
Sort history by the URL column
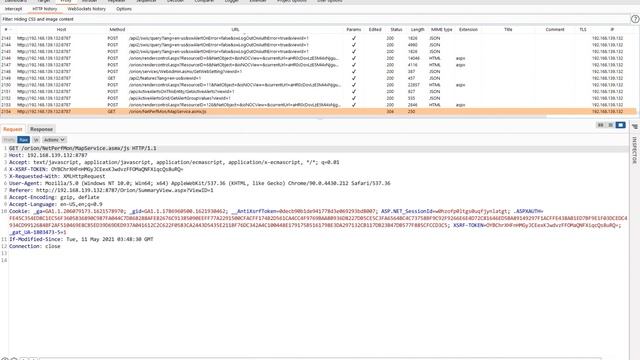(236, 29)
